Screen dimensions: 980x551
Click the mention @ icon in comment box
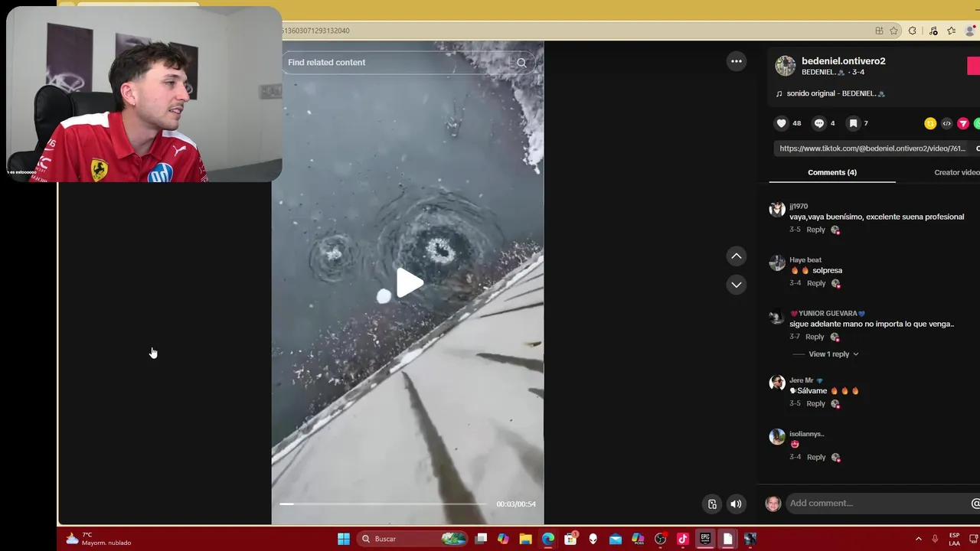[x=975, y=504]
